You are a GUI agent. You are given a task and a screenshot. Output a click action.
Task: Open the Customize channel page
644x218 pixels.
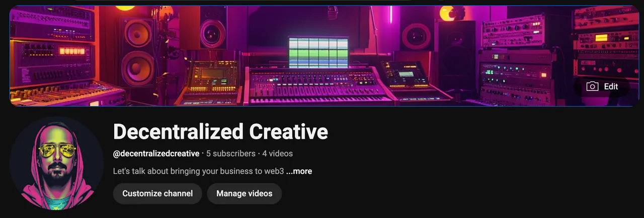click(157, 193)
